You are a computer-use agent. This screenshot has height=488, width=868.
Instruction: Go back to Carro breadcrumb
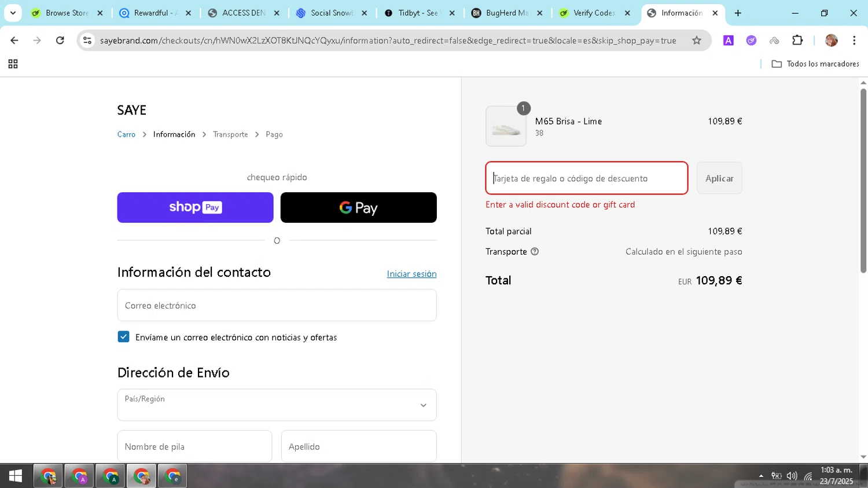(x=126, y=134)
